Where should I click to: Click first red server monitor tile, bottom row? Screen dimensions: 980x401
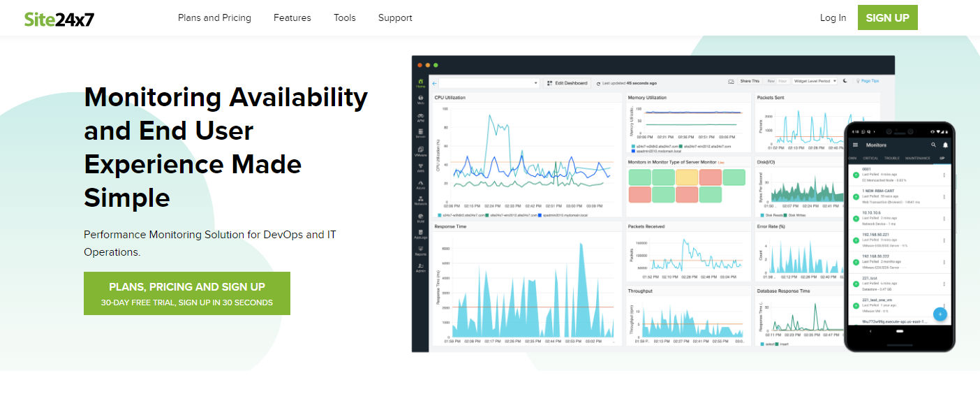point(639,195)
